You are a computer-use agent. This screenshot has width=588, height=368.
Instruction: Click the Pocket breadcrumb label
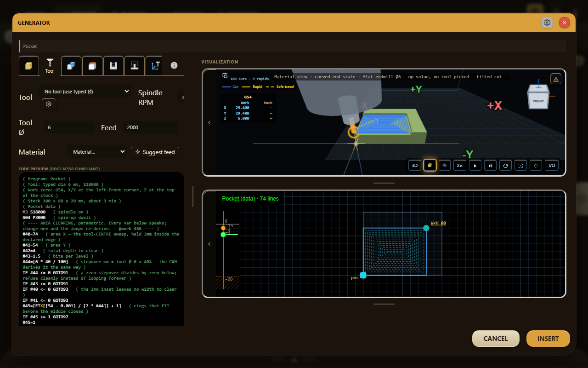pyautogui.click(x=30, y=46)
